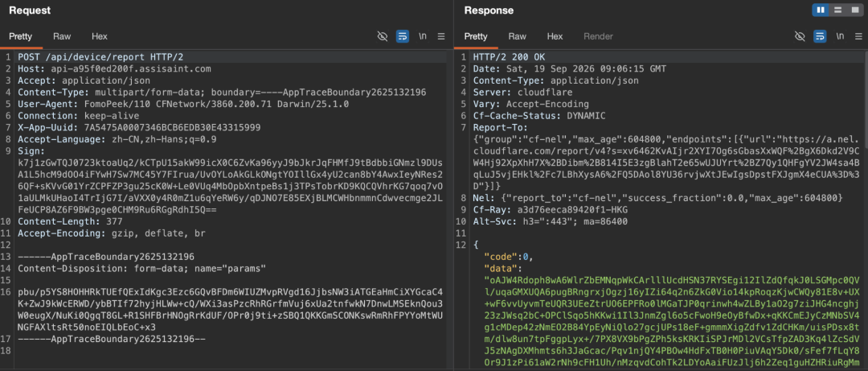
Task: Select top-bottom stacked layout icon
Action: pyautogui.click(x=837, y=10)
